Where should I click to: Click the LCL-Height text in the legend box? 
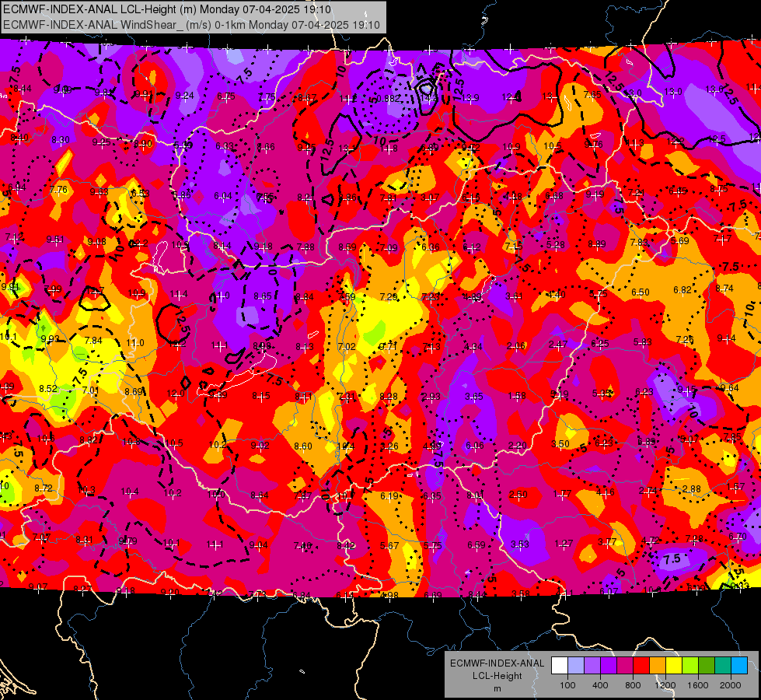click(497, 676)
